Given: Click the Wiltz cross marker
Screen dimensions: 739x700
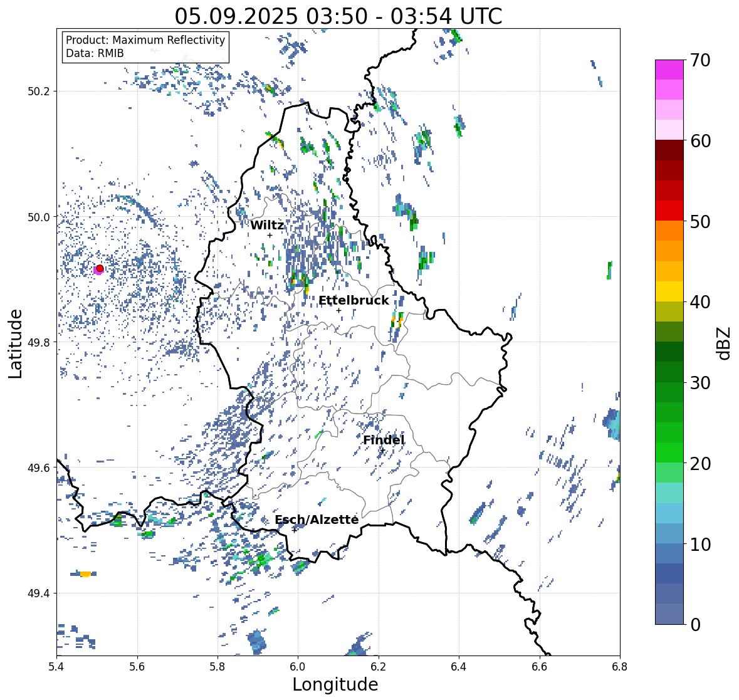Looking at the screenshot, I should click(x=270, y=235).
